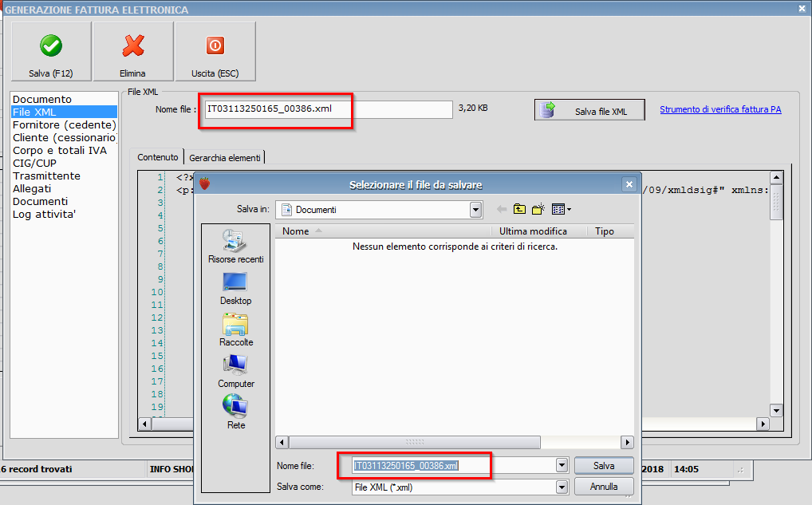Select Cliente (cessionario) in the left list
This screenshot has width=812, height=505.
[x=65, y=138]
